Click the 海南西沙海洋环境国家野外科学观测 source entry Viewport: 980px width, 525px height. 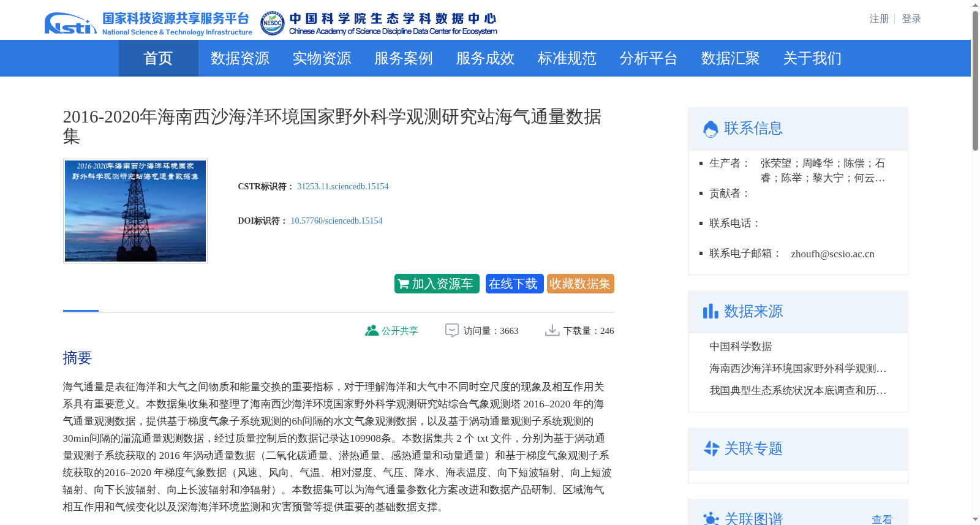click(x=798, y=369)
